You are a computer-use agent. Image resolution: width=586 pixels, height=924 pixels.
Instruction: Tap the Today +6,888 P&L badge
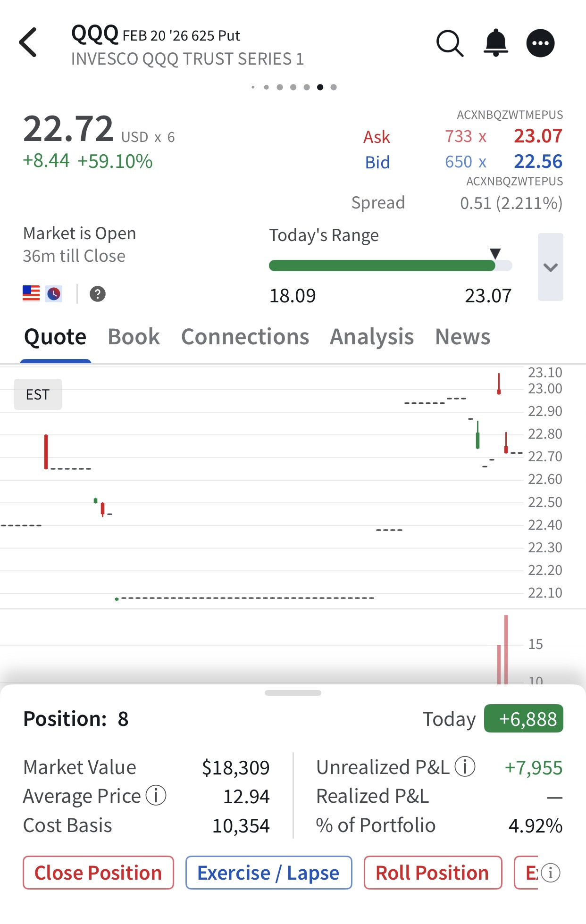pyautogui.click(x=523, y=719)
